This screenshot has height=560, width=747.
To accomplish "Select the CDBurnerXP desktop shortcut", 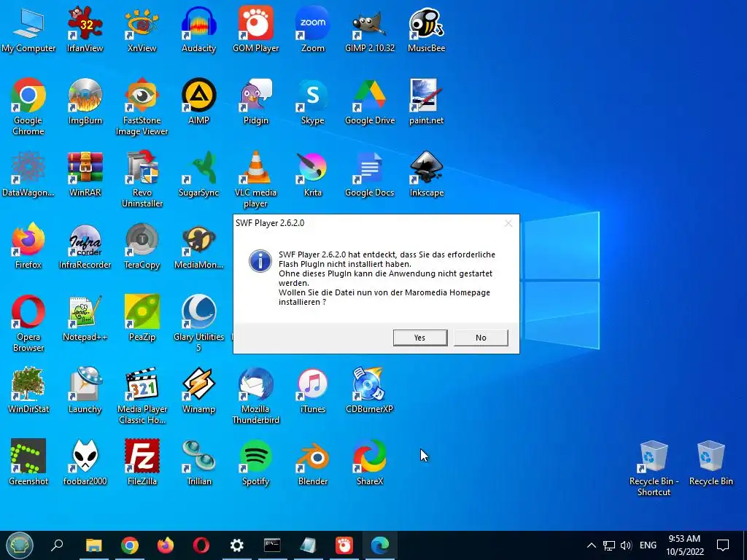I will pos(370,391).
